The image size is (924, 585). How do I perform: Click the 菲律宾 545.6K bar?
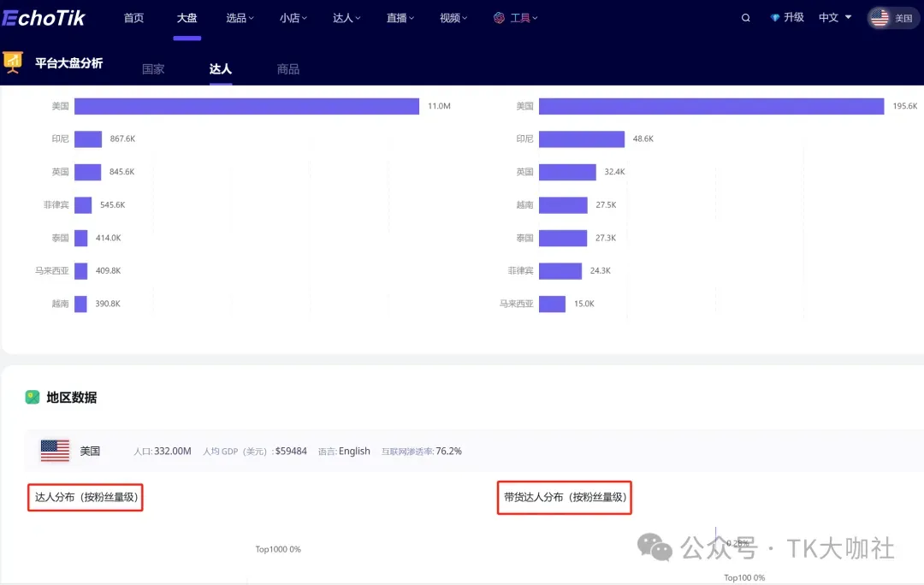click(x=83, y=205)
